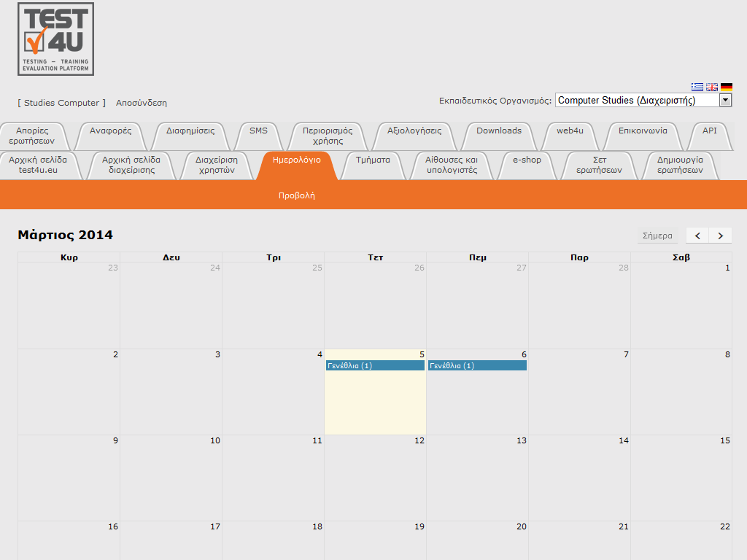Open the Δημιουργία ερωτήσεων tab
This screenshot has width=747, height=560.
click(680, 165)
